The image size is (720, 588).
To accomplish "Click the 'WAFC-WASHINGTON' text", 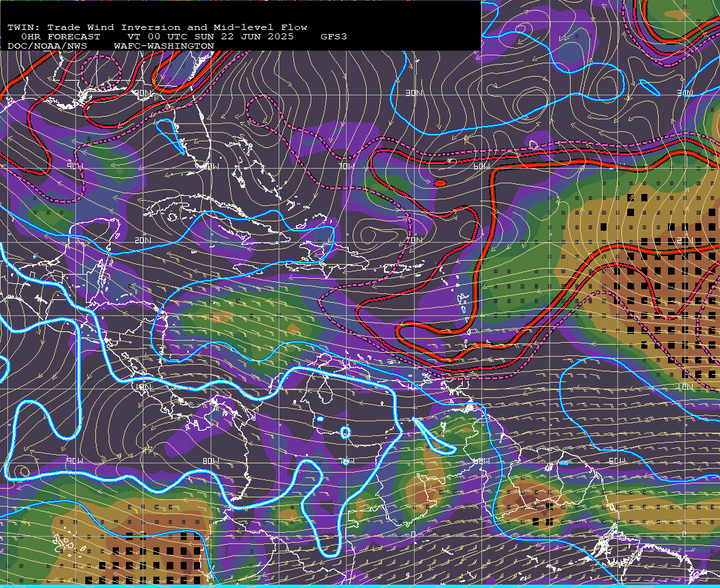I will tap(164, 47).
